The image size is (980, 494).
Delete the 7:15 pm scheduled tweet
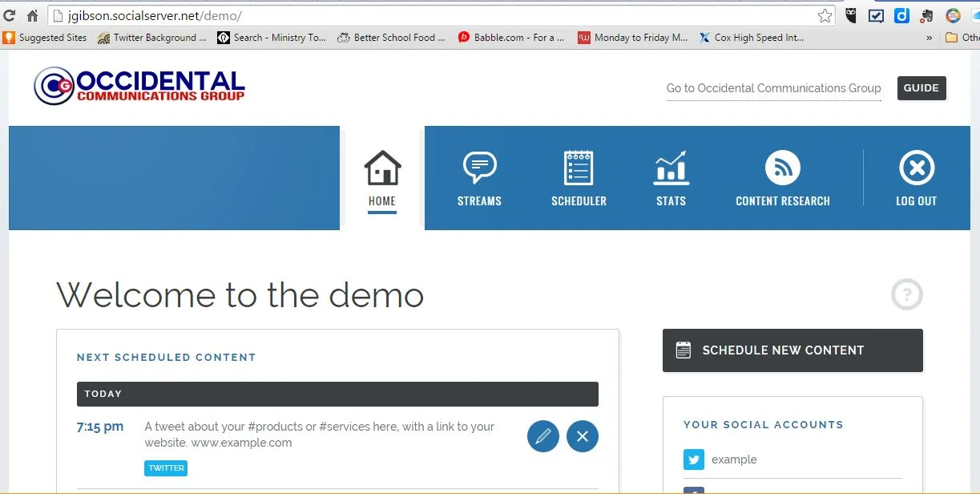(x=583, y=436)
